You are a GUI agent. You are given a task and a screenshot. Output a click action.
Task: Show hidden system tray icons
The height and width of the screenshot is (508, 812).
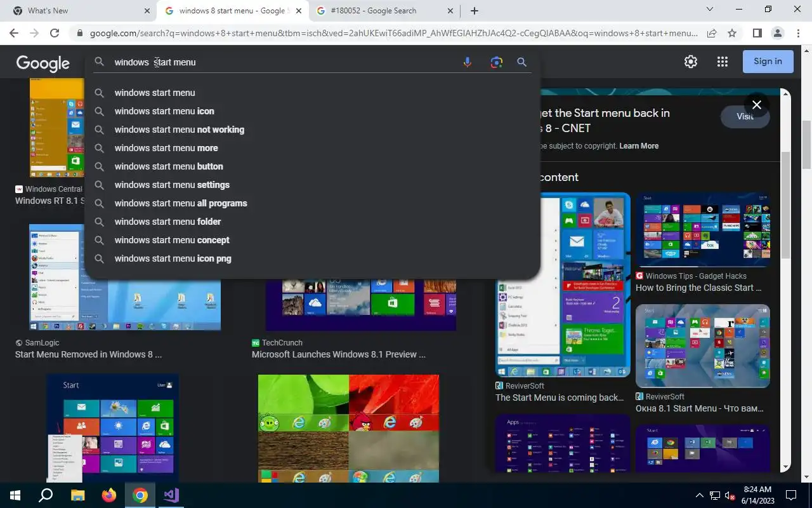point(700,495)
